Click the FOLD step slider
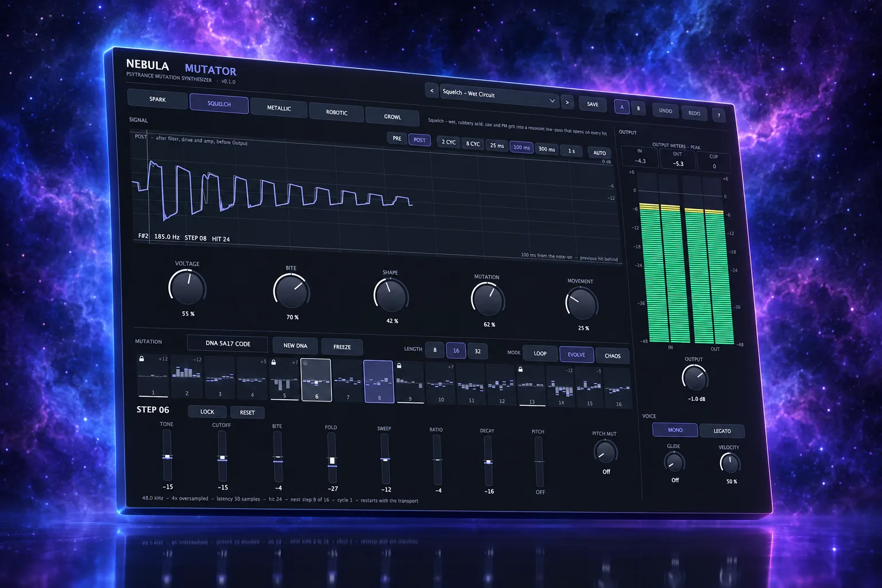Image resolution: width=882 pixels, height=588 pixels. 332,458
